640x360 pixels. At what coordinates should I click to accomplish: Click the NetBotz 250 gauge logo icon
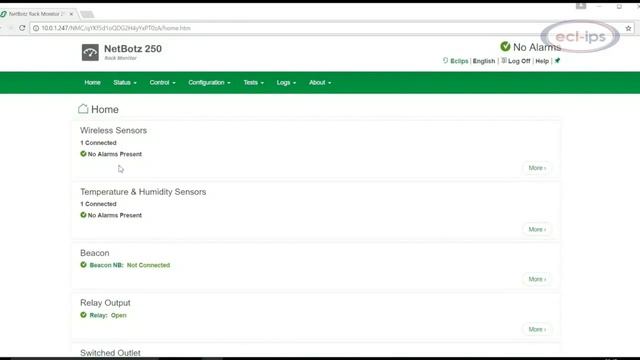[x=90, y=53]
